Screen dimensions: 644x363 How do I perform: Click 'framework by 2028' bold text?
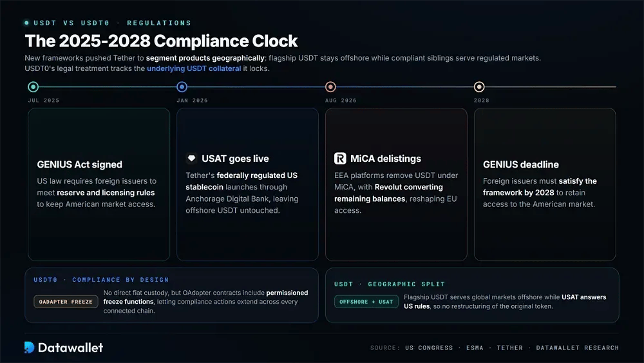[x=518, y=192]
